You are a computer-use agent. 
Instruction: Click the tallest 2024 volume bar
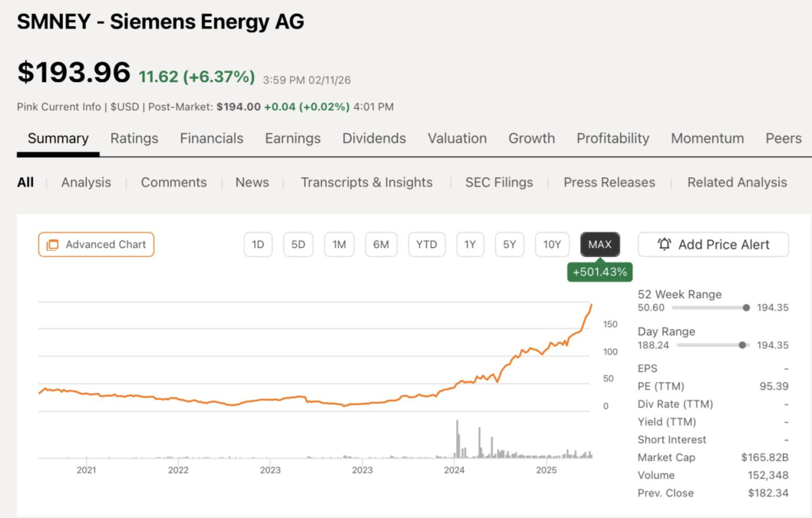pos(457,439)
